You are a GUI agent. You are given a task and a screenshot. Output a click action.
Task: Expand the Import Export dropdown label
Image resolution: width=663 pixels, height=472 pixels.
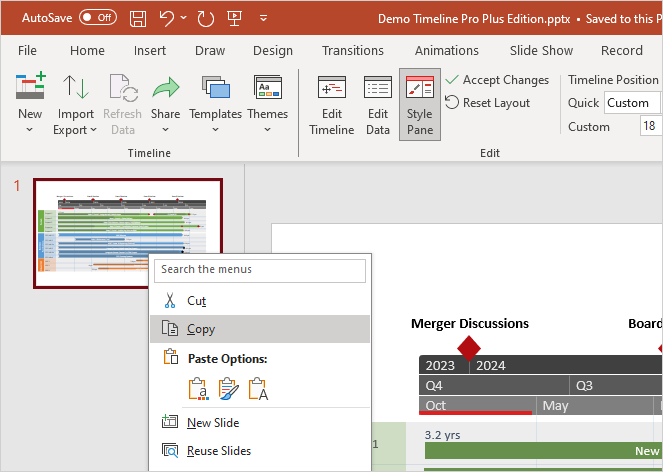click(x=75, y=130)
